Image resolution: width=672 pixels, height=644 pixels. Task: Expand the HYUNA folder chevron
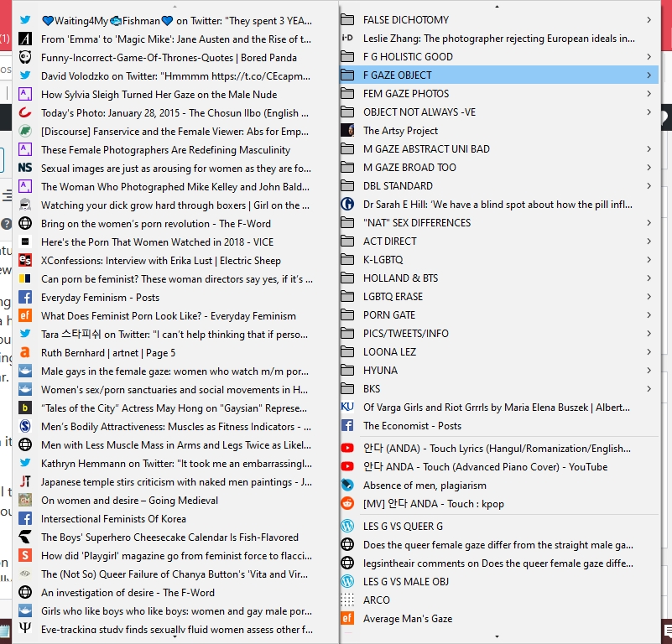pyautogui.click(x=649, y=371)
